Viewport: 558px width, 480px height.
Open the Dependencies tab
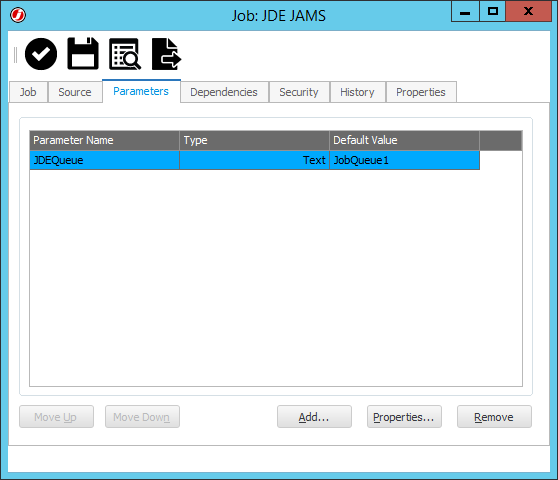pos(224,92)
